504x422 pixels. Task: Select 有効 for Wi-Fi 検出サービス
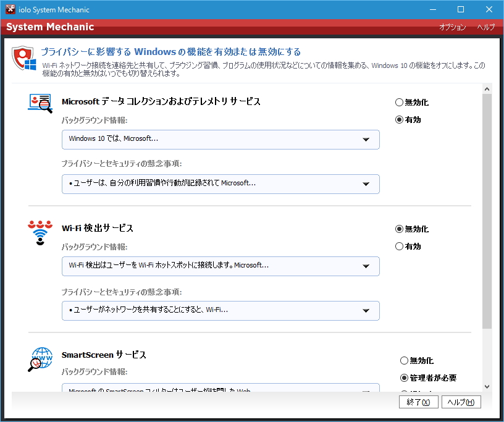tap(408, 247)
